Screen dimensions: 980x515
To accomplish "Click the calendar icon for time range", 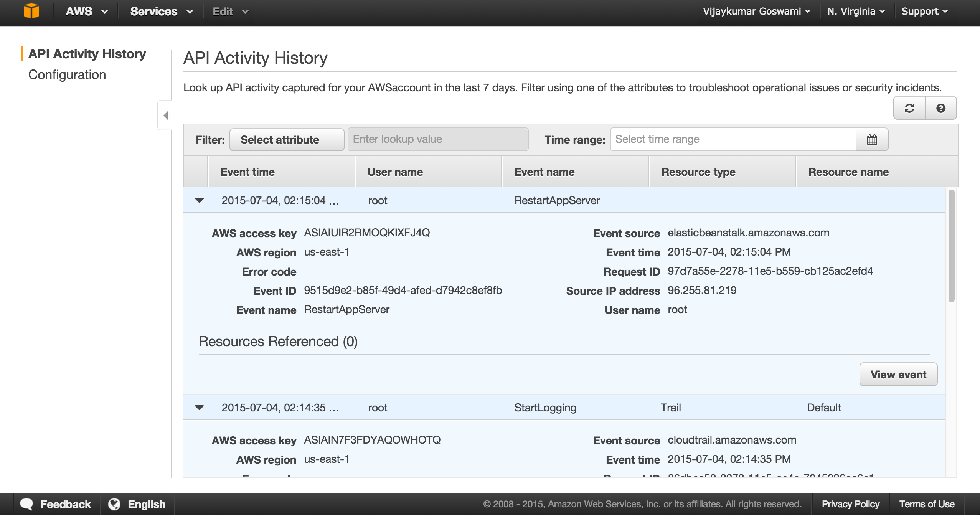I will coord(873,139).
